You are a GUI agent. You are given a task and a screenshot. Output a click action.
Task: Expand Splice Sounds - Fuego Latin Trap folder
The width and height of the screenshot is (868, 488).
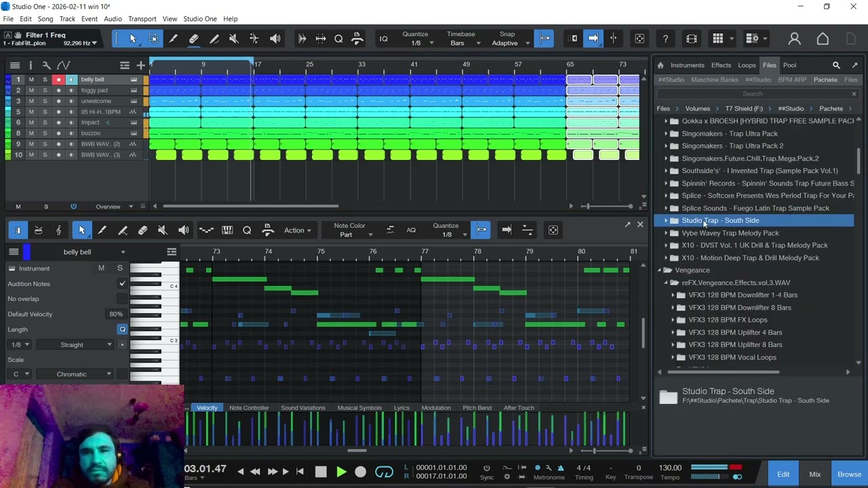(x=666, y=208)
